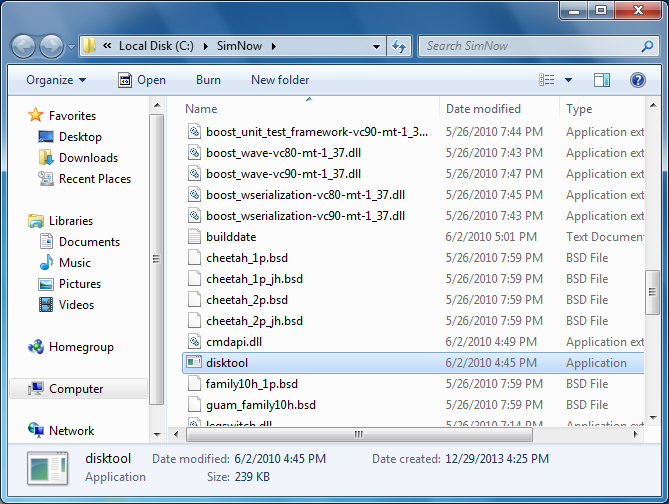Open the Organize menu
Screen dimensions: 669x504
point(56,80)
